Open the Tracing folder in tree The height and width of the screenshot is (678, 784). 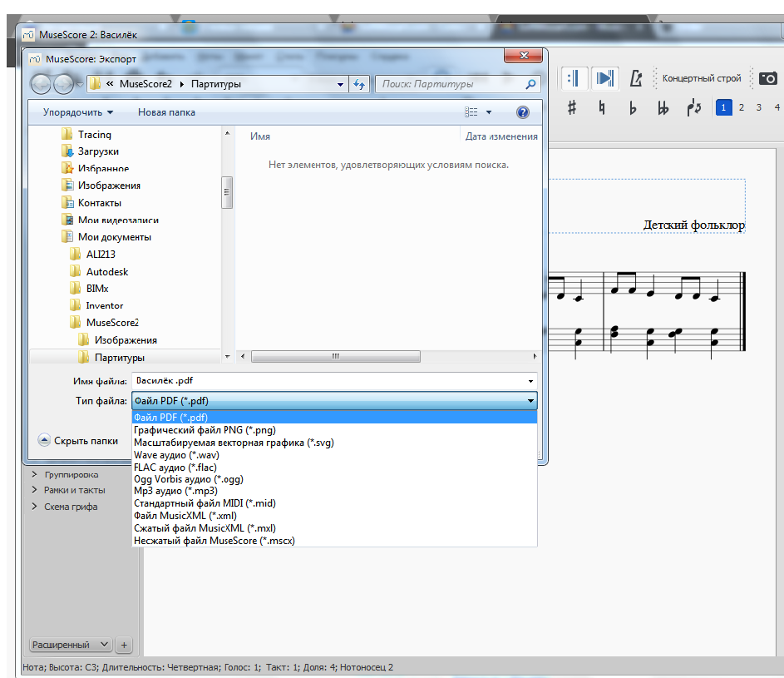tap(95, 135)
